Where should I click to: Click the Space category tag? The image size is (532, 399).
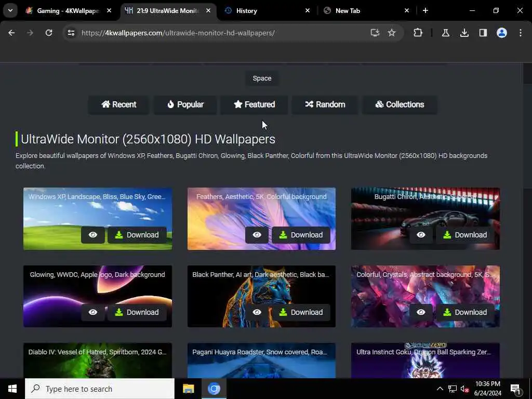click(262, 78)
